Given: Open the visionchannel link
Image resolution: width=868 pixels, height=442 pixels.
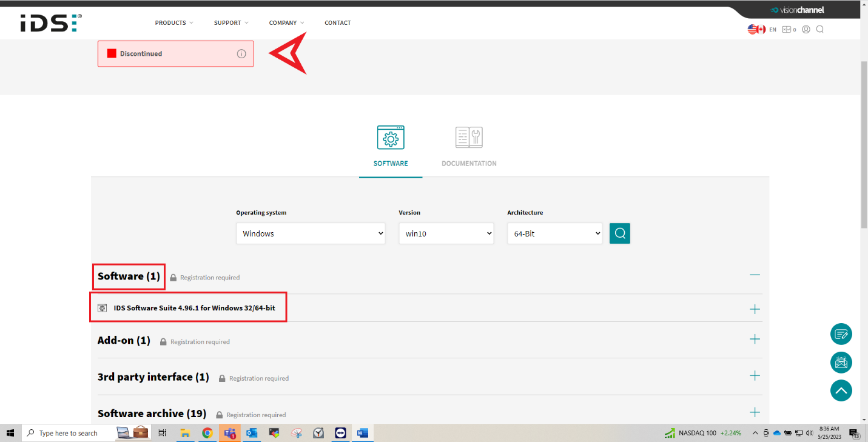Looking at the screenshot, I should click(797, 10).
